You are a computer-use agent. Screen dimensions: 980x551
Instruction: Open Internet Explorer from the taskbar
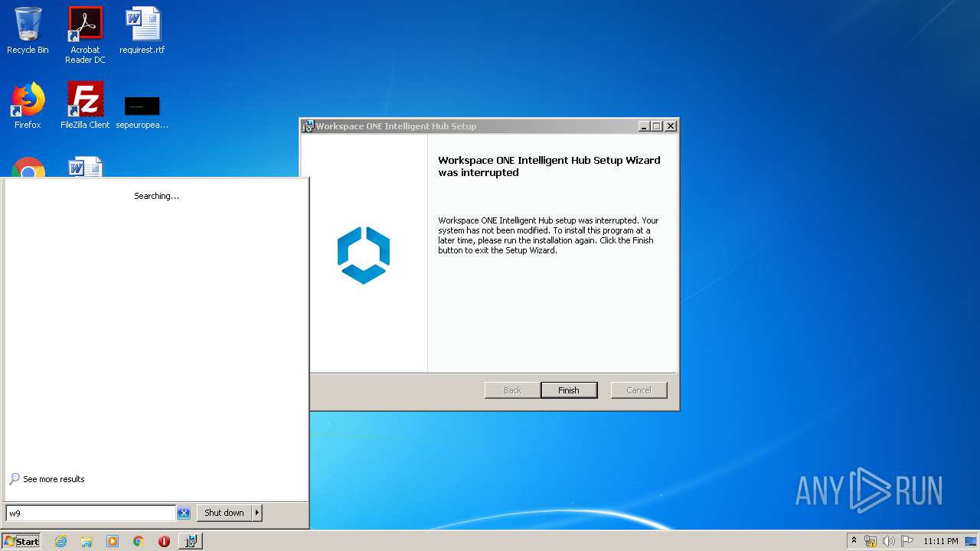(x=60, y=541)
